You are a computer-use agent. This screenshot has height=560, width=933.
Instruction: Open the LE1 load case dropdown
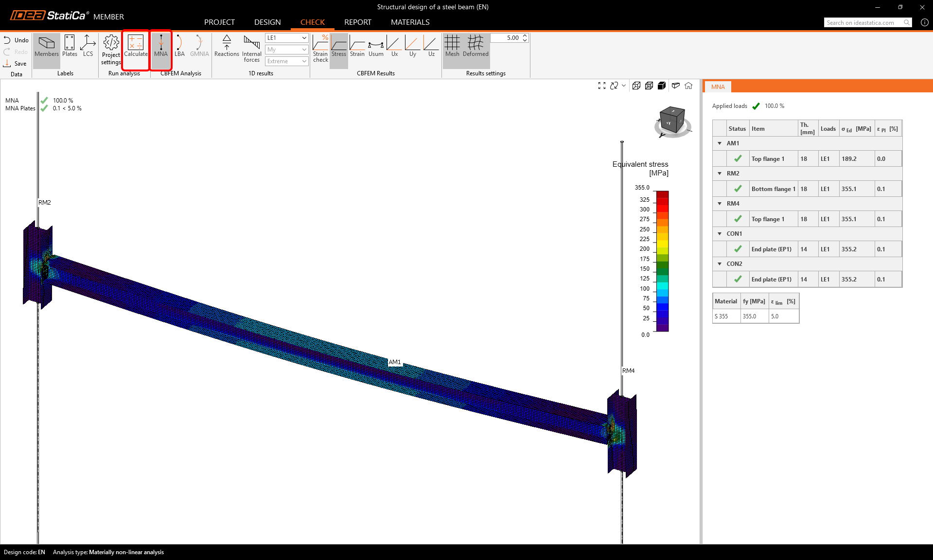pyautogui.click(x=286, y=38)
